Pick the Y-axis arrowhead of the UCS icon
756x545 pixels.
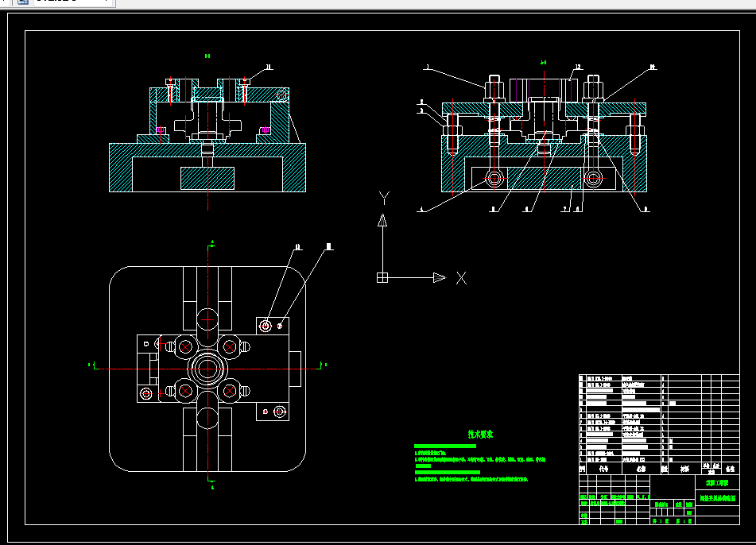click(x=382, y=221)
